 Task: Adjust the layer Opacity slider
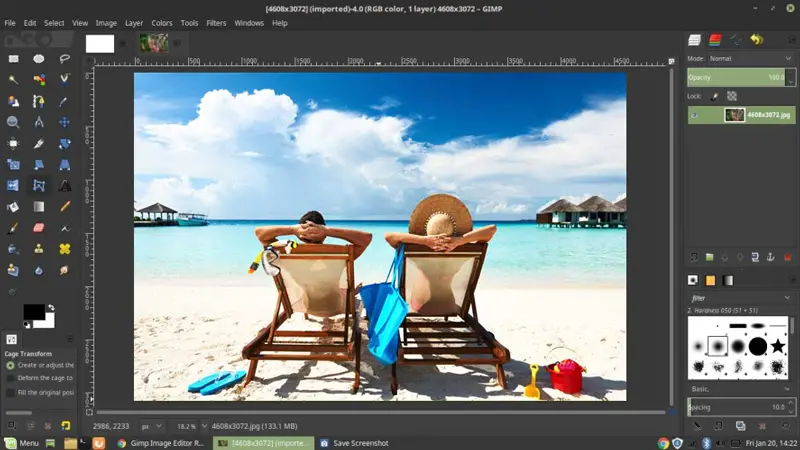click(737, 77)
